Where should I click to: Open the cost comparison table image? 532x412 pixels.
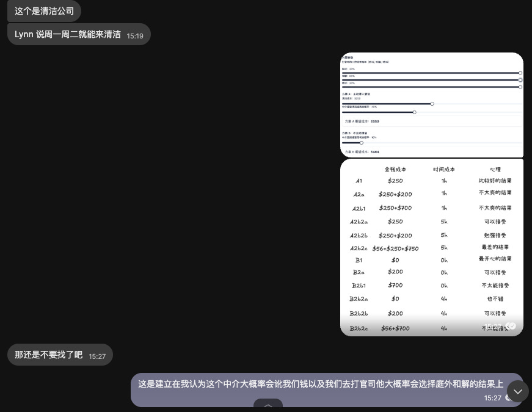click(x=432, y=248)
